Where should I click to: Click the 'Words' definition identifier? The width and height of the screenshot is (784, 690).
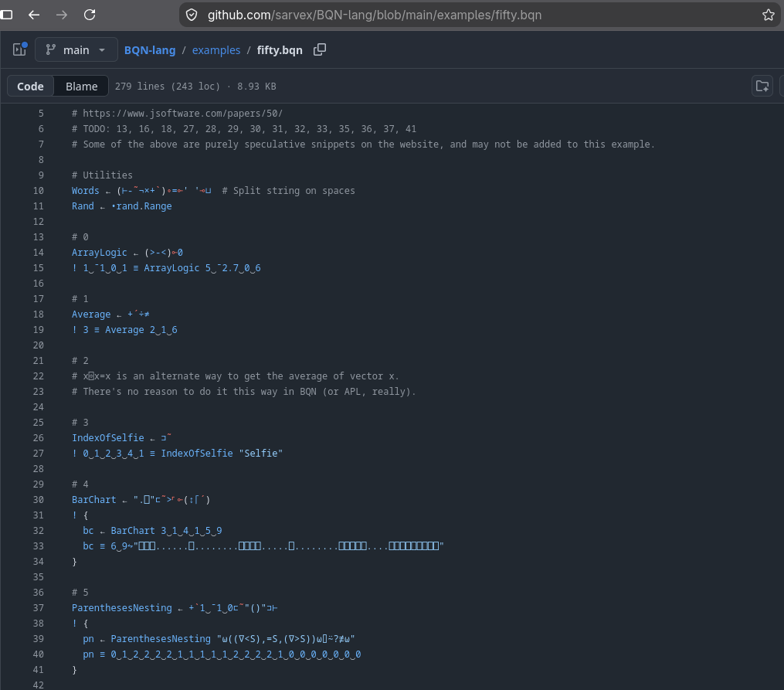pos(86,191)
